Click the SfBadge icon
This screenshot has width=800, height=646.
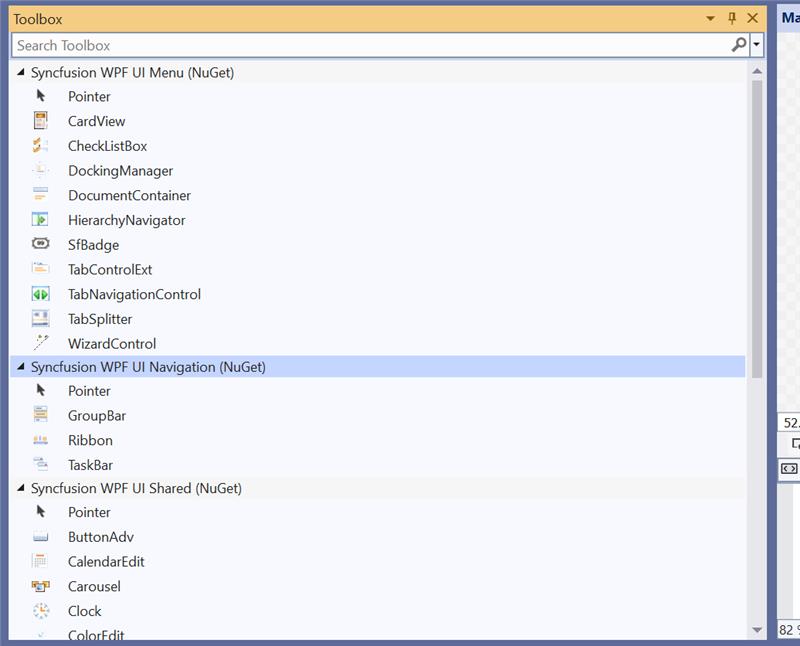[x=41, y=244]
